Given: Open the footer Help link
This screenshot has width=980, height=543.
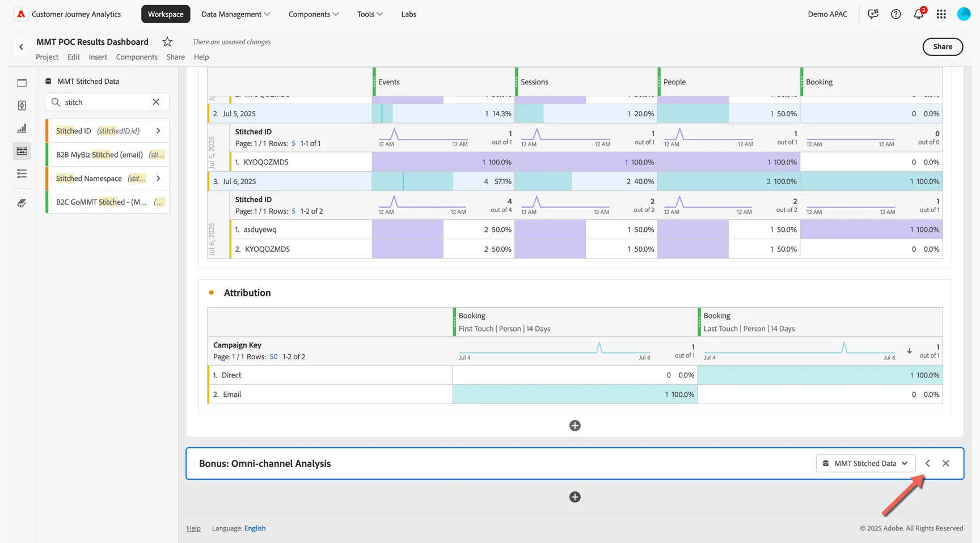Looking at the screenshot, I should pos(193,528).
